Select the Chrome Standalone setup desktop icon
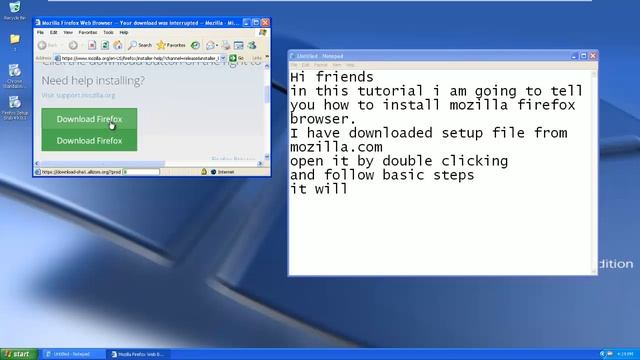Image resolution: width=640 pixels, height=360 pixels. point(15,76)
